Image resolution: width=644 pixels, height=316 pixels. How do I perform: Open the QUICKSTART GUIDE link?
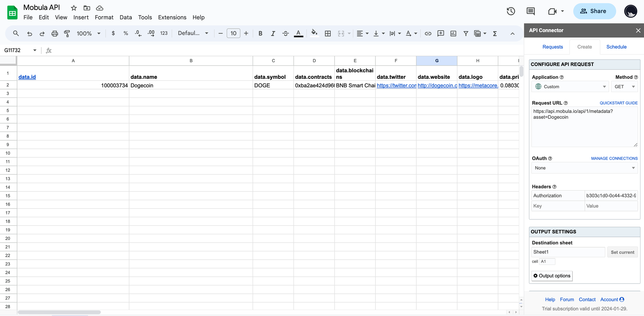619,103
